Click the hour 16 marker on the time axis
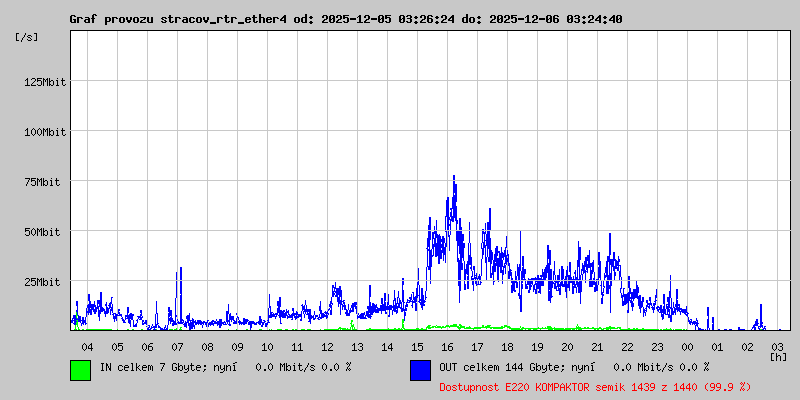The image size is (800, 400). click(447, 346)
